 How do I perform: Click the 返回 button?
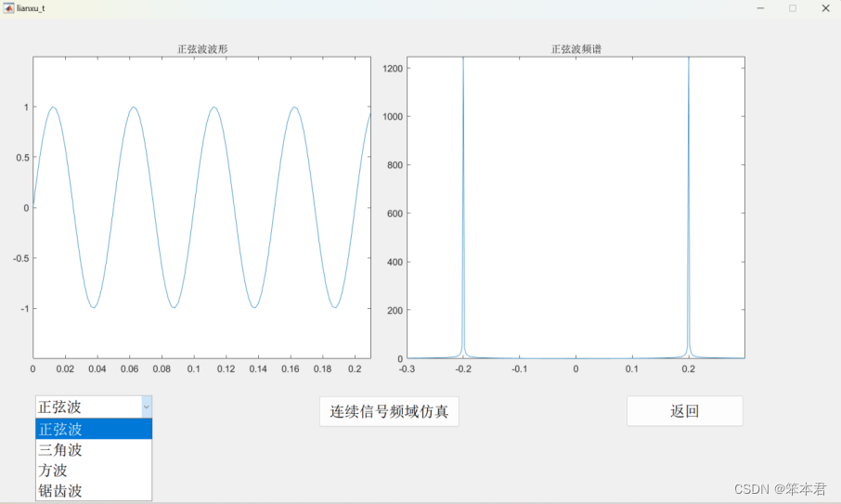[x=685, y=411]
